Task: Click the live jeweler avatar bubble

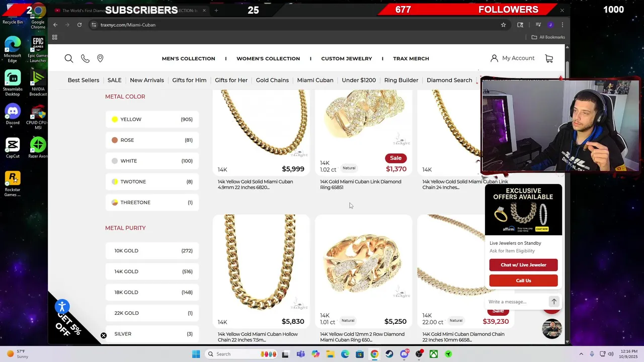Action: click(x=552, y=329)
